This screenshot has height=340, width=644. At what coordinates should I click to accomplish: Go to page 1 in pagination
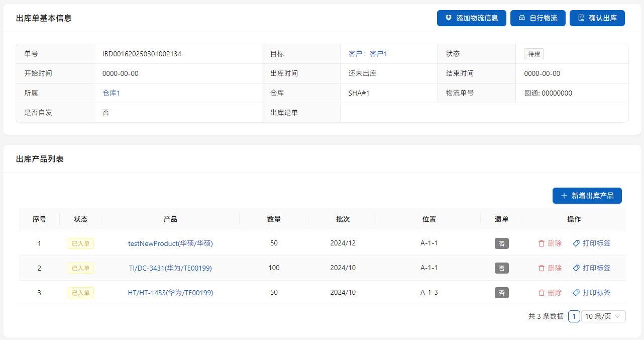(574, 316)
